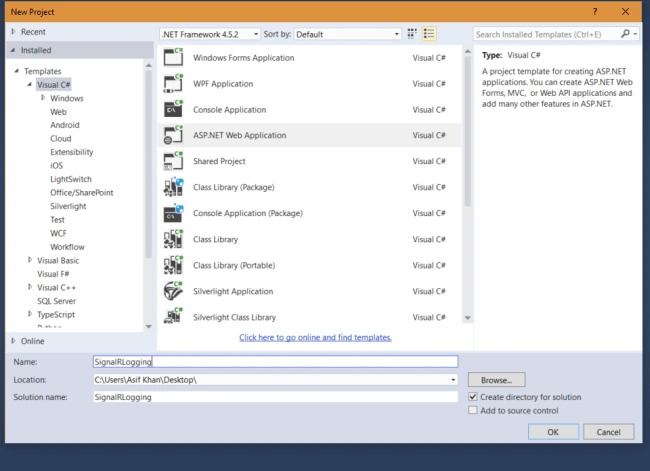
Task: Click "Class Library (Portable)" template name
Action: tap(234, 265)
